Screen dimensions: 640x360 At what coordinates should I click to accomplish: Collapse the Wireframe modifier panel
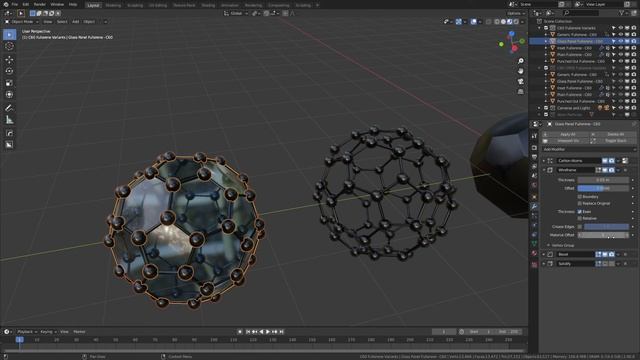544,170
